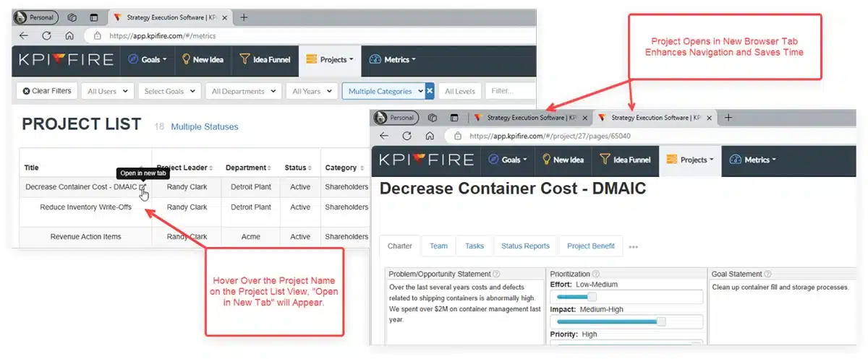The width and height of the screenshot is (868, 359).
Task: Click Back arrow in the project list window
Action: 24,35
